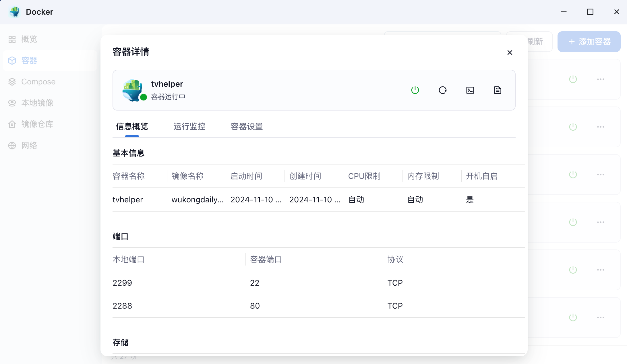The width and height of the screenshot is (627, 364).
Task: Click the CPU限制 column header
Action: (364, 176)
